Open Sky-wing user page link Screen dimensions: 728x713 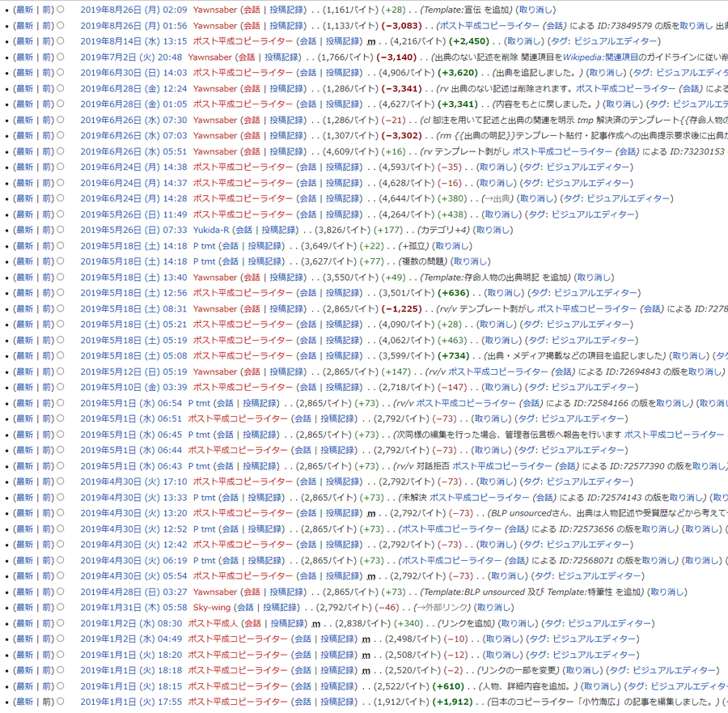[x=212, y=608]
